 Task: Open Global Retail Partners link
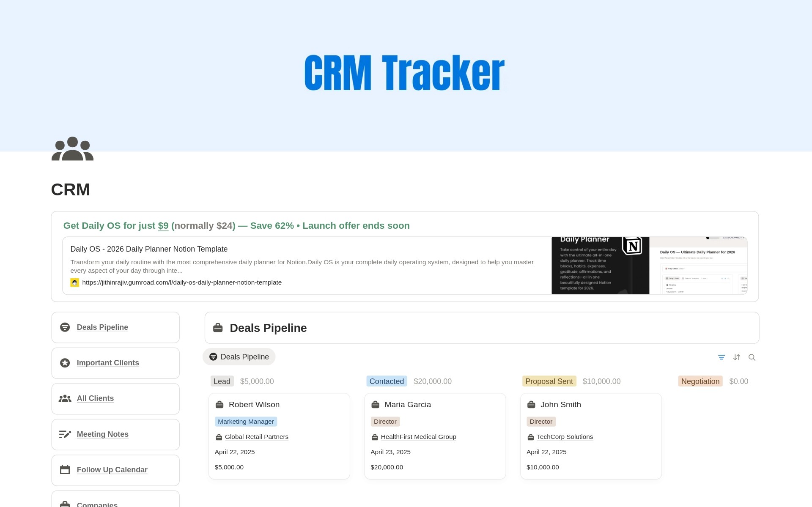coord(256,436)
